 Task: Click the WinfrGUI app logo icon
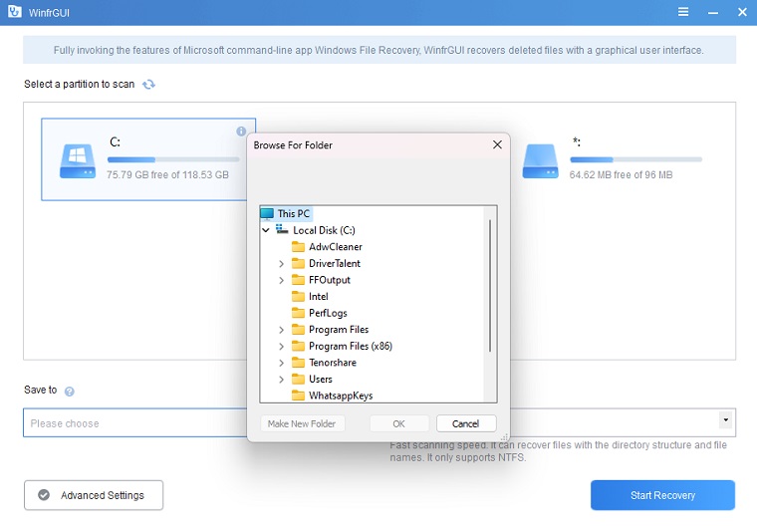coord(15,12)
